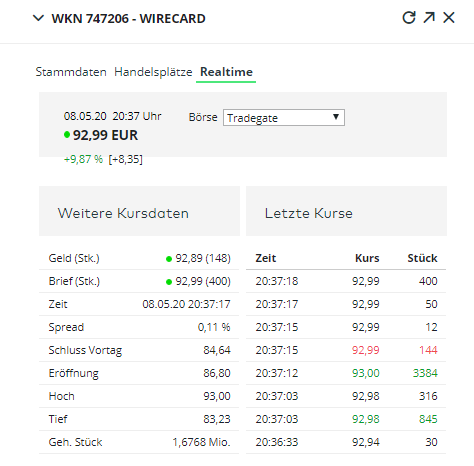Click the 316 Stück volume

click(x=428, y=396)
